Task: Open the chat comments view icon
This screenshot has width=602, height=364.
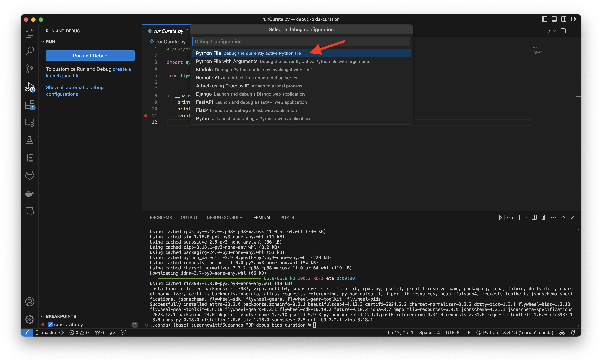Action: tap(30, 211)
